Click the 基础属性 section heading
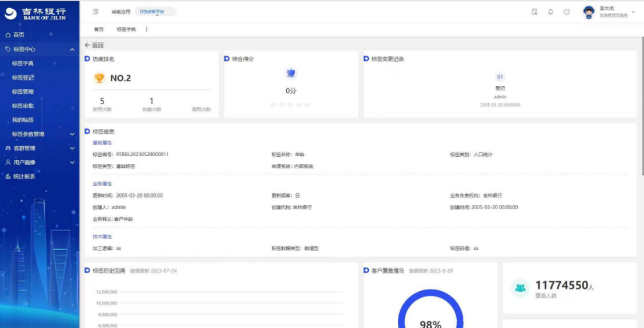 (x=102, y=142)
